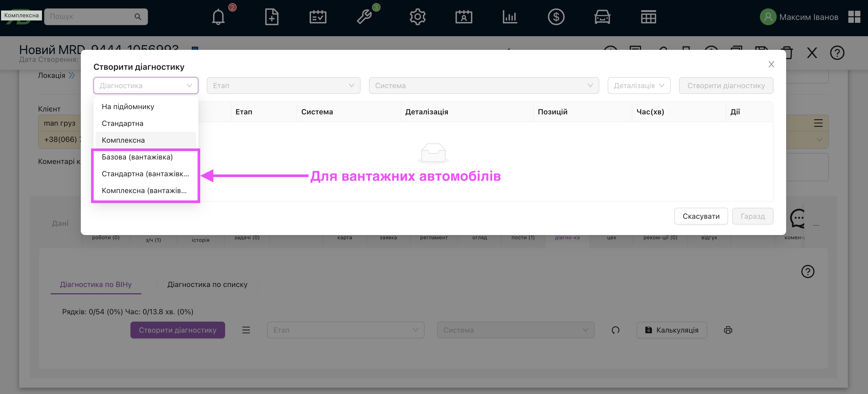Viewport: 868px width, 394px height.
Task: Open the Деталізація dropdown
Action: click(x=638, y=86)
